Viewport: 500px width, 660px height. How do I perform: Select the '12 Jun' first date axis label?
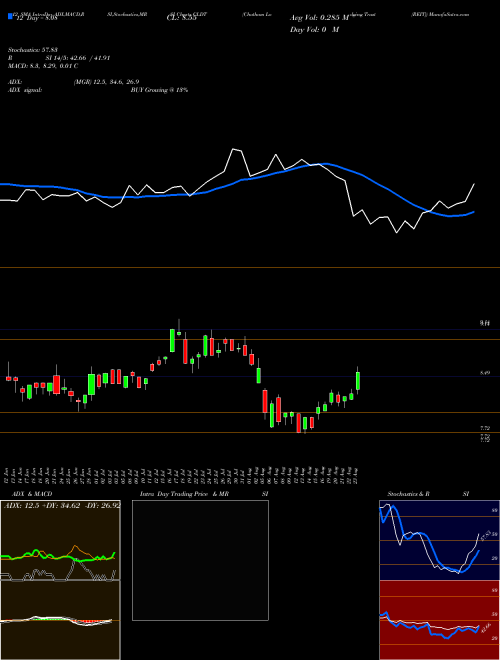(x=8, y=475)
